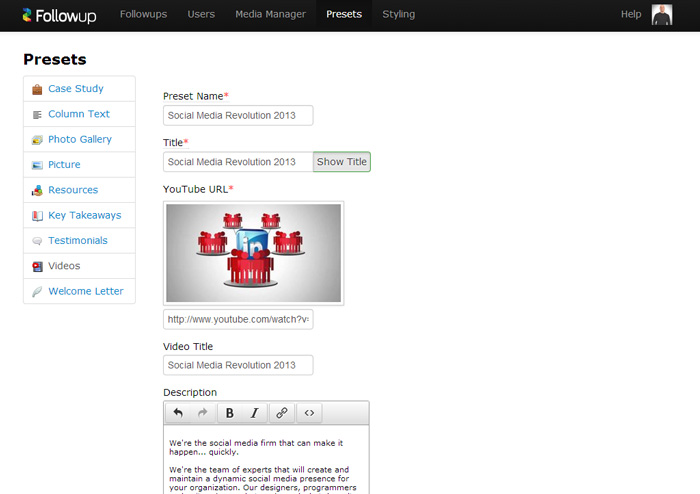700x494 pixels.
Task: Open the Media Manager tab
Action: (x=270, y=15)
